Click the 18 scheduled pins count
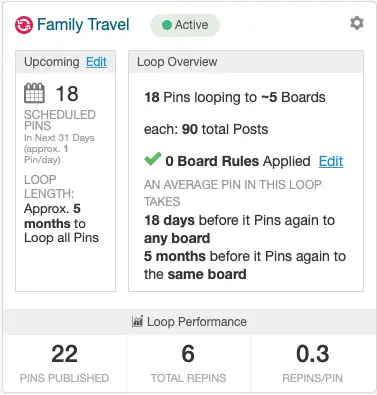The image size is (377, 395). (67, 94)
